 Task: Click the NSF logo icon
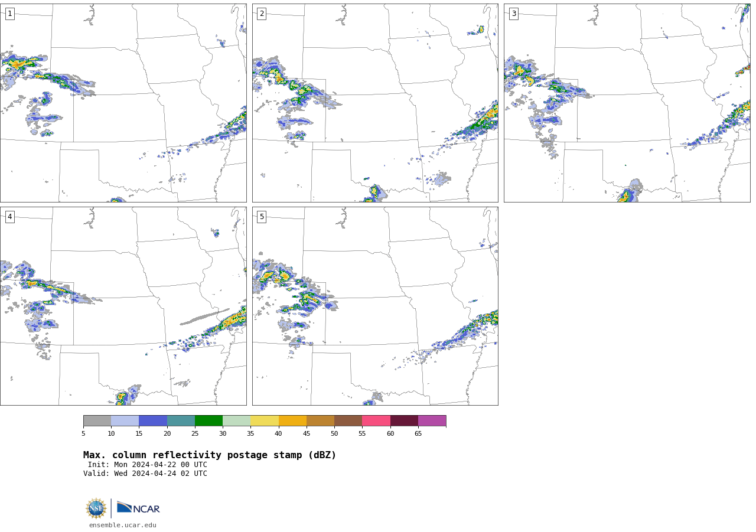coord(96,508)
